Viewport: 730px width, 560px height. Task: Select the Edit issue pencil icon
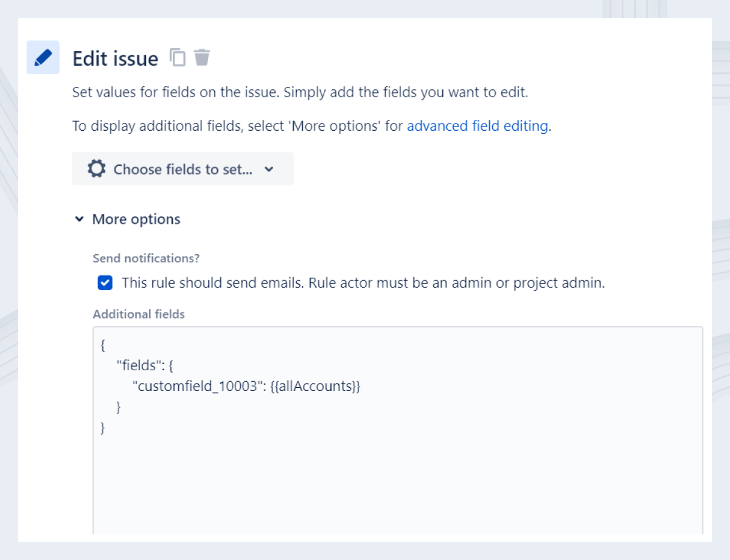(x=43, y=57)
